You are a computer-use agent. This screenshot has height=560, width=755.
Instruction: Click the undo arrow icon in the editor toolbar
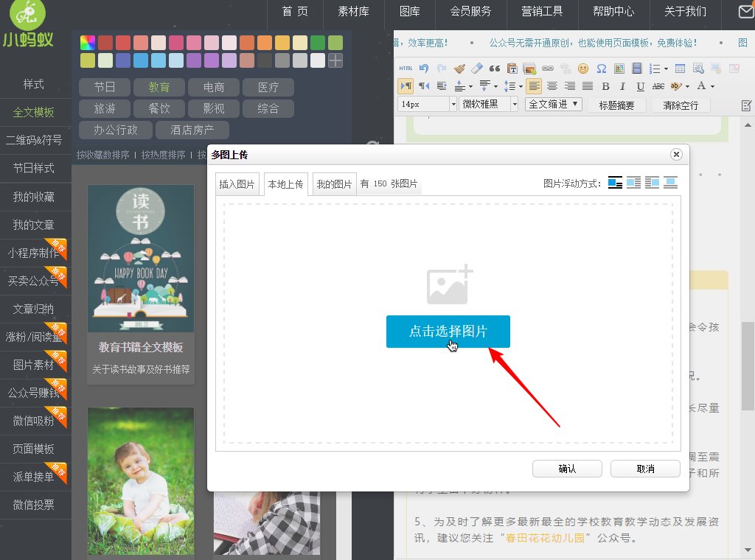tap(423, 68)
